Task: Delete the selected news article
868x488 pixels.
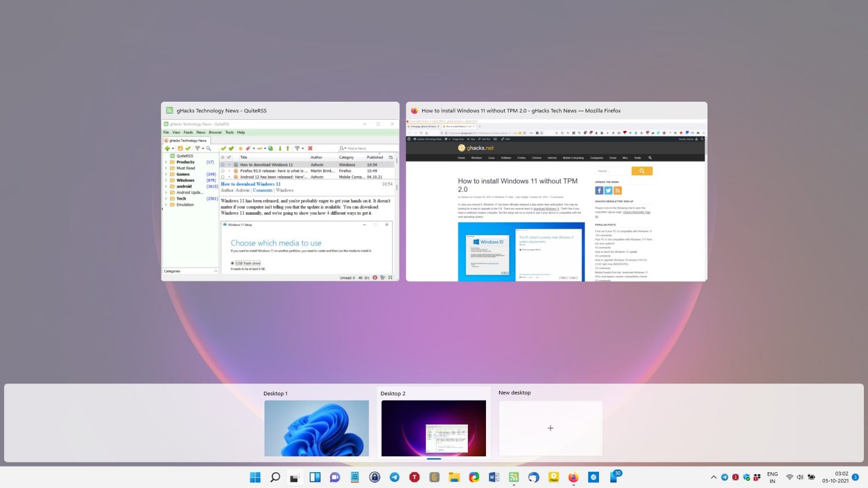Action: (x=310, y=149)
